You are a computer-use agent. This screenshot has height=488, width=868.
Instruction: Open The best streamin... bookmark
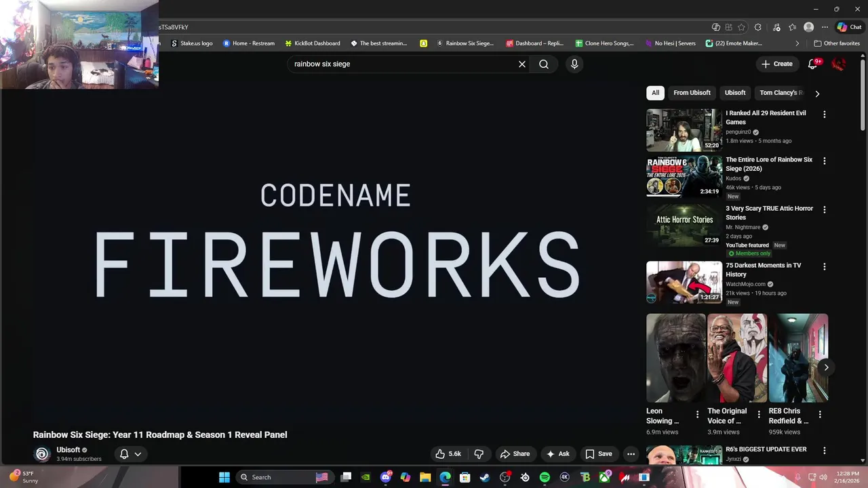point(378,43)
